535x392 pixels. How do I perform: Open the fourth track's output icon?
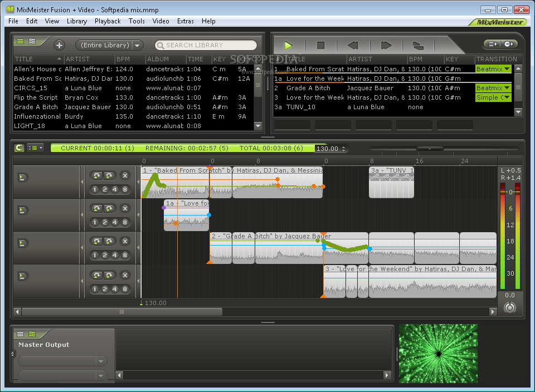pos(22,276)
